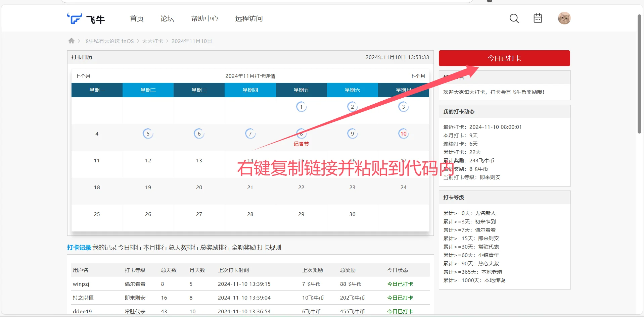This screenshot has height=317, width=644.
Task: Click 今日已打卡 status in winpzj row
Action: 400,284
